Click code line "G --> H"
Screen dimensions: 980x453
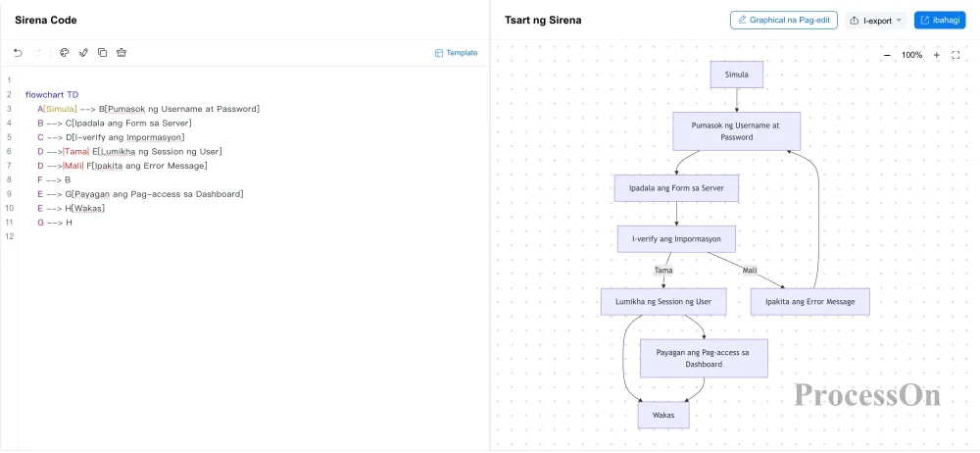click(x=54, y=223)
